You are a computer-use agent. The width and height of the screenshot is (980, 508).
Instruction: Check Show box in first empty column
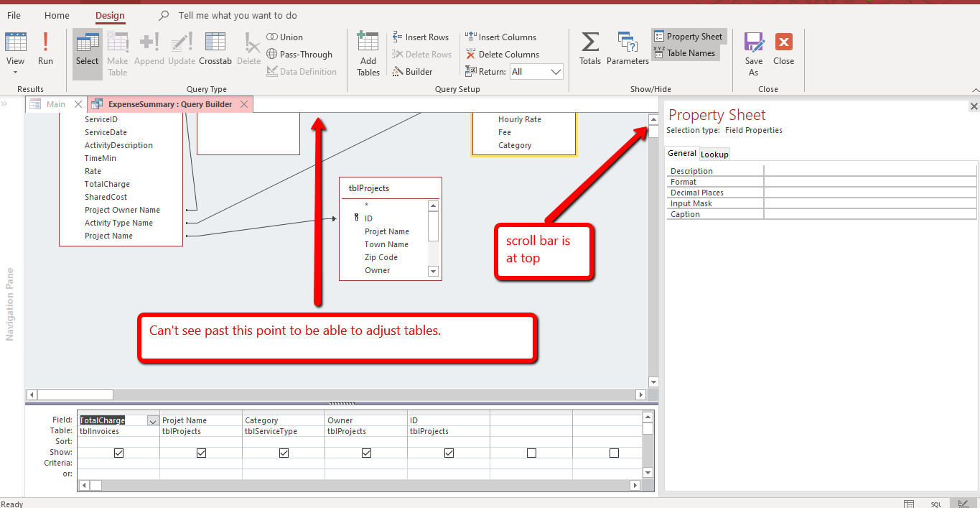point(531,453)
